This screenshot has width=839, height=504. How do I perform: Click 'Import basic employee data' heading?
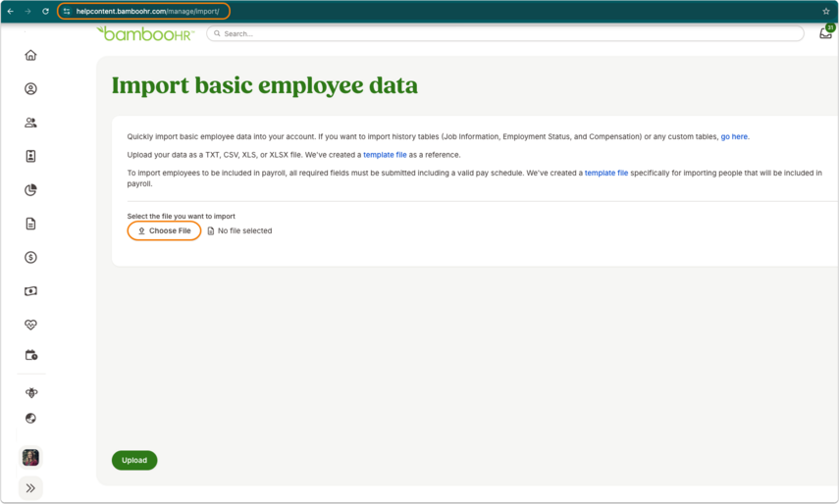coord(264,85)
